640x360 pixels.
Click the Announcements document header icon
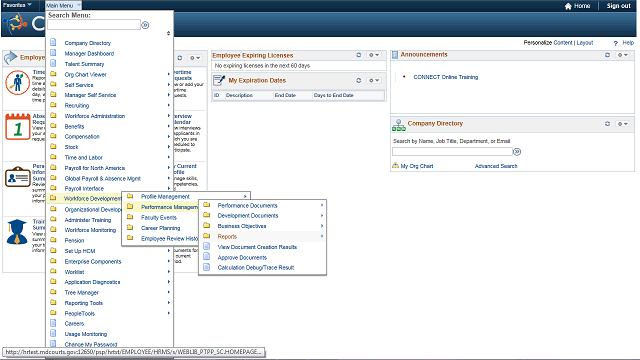(x=395, y=55)
